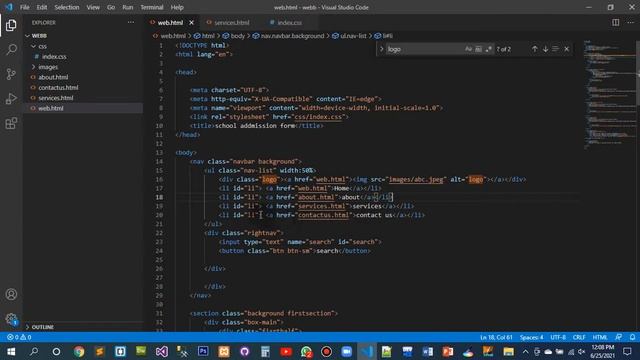Open the Terminal menu
640x360 pixels.
point(152,7)
